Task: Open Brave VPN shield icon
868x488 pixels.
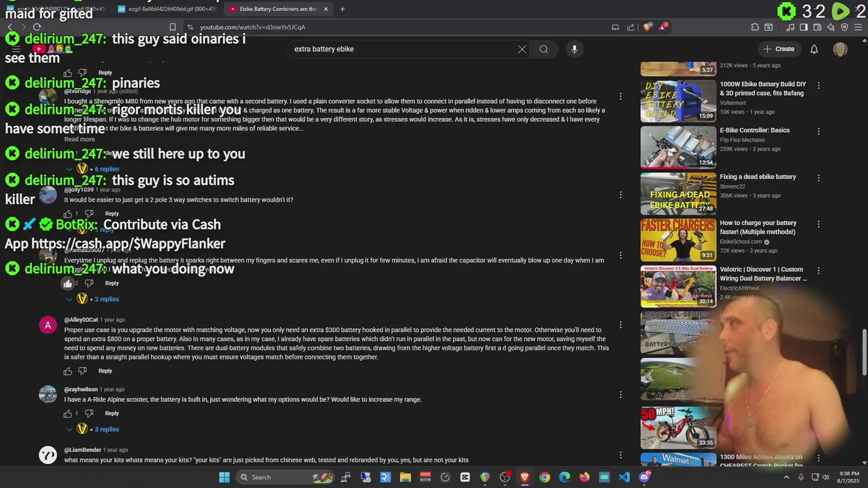Action: pyautogui.click(x=844, y=27)
